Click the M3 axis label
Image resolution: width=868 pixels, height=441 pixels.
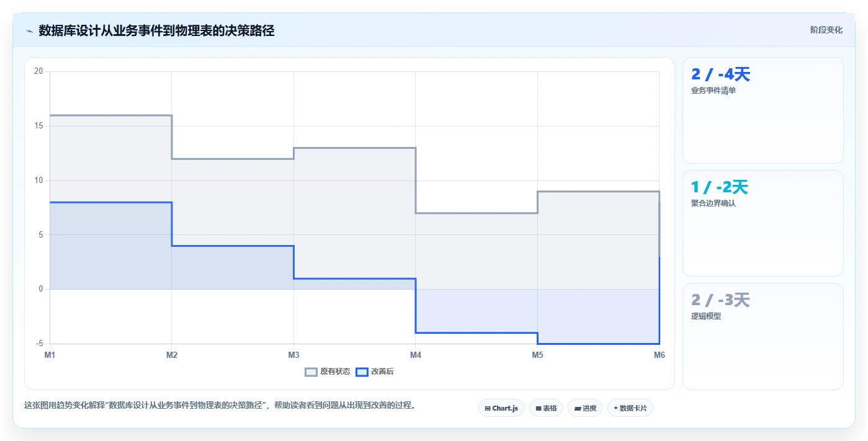coord(293,355)
